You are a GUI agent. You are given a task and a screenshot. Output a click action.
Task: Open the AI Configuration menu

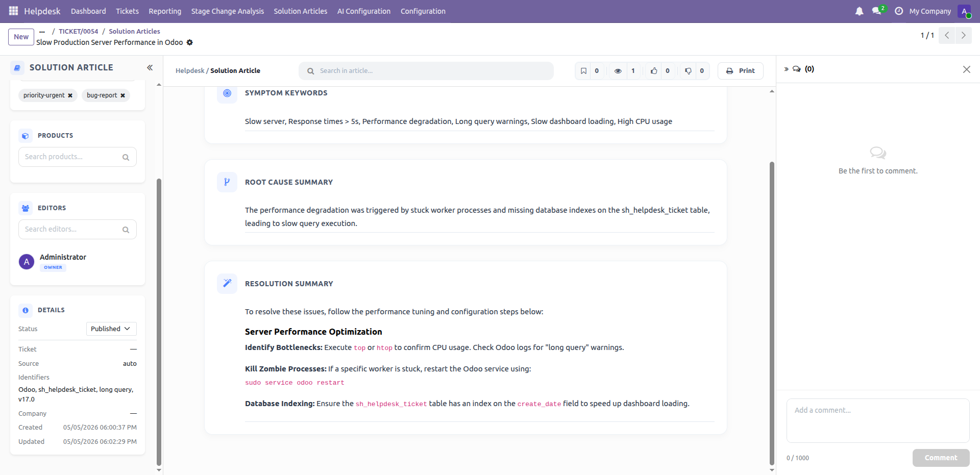[364, 11]
